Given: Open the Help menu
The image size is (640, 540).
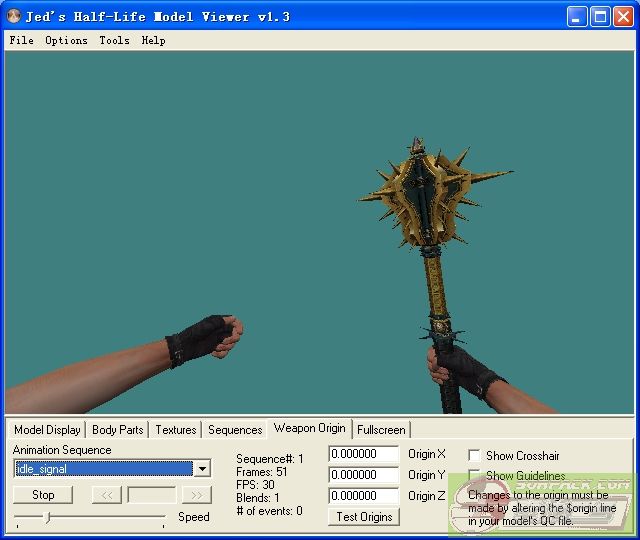Looking at the screenshot, I should [153, 40].
